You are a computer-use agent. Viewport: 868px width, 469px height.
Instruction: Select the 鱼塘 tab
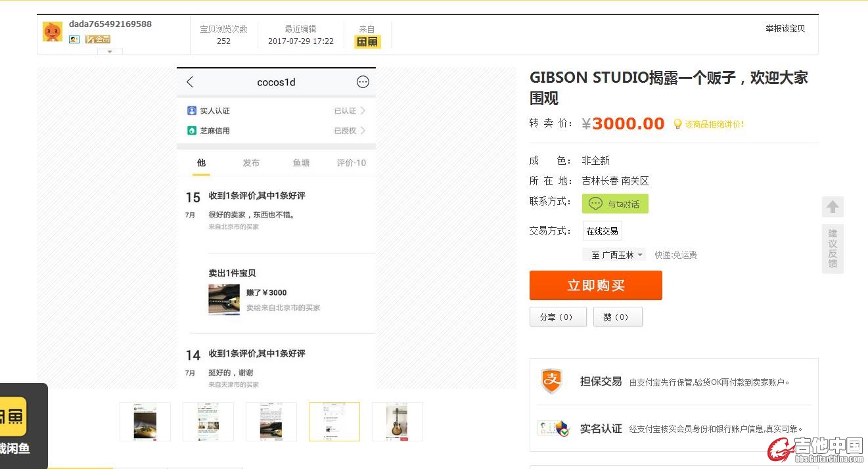pos(301,163)
